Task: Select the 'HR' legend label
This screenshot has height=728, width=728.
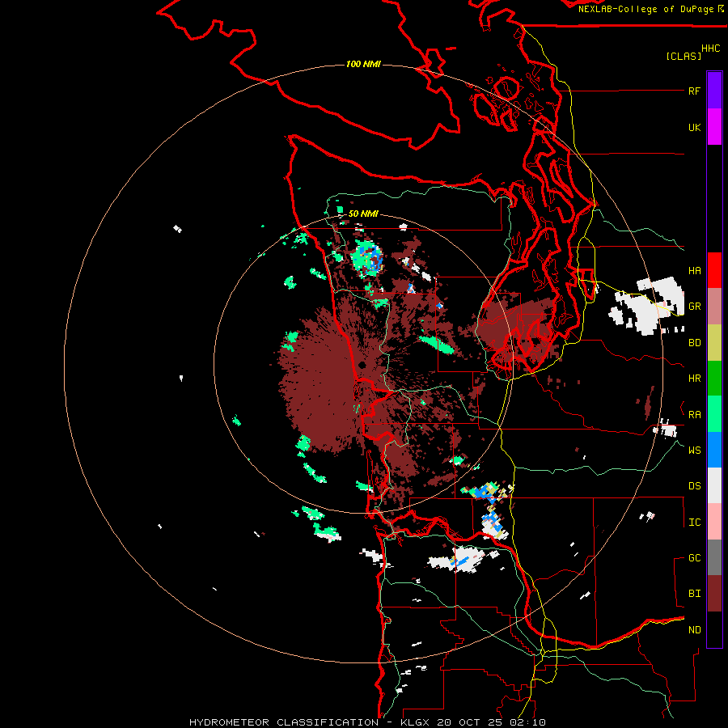Action: point(694,379)
